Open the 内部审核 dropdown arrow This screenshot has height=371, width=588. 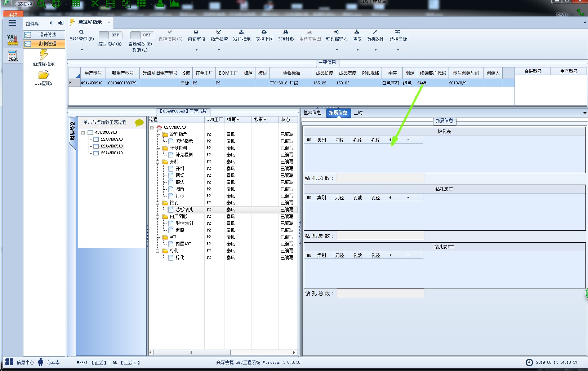[196, 50]
